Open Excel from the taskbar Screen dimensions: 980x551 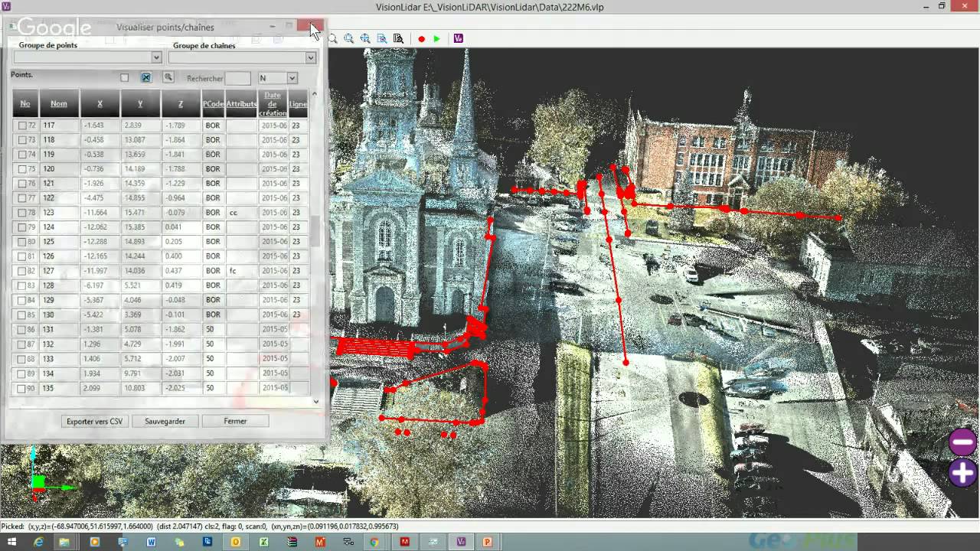pyautogui.click(x=263, y=542)
